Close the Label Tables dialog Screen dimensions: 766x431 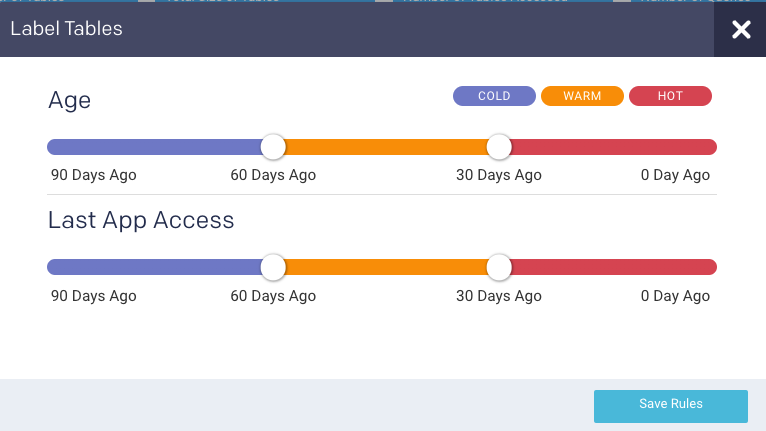pyautogui.click(x=740, y=30)
